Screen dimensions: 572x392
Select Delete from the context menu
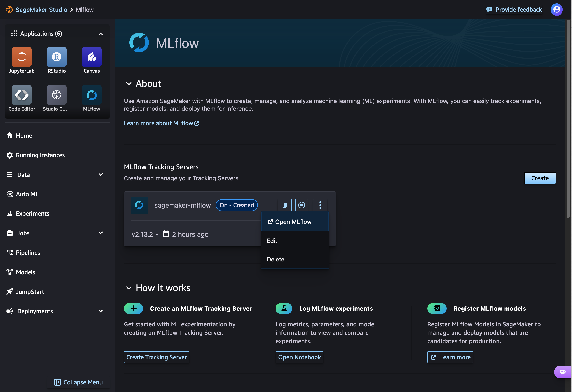(276, 259)
